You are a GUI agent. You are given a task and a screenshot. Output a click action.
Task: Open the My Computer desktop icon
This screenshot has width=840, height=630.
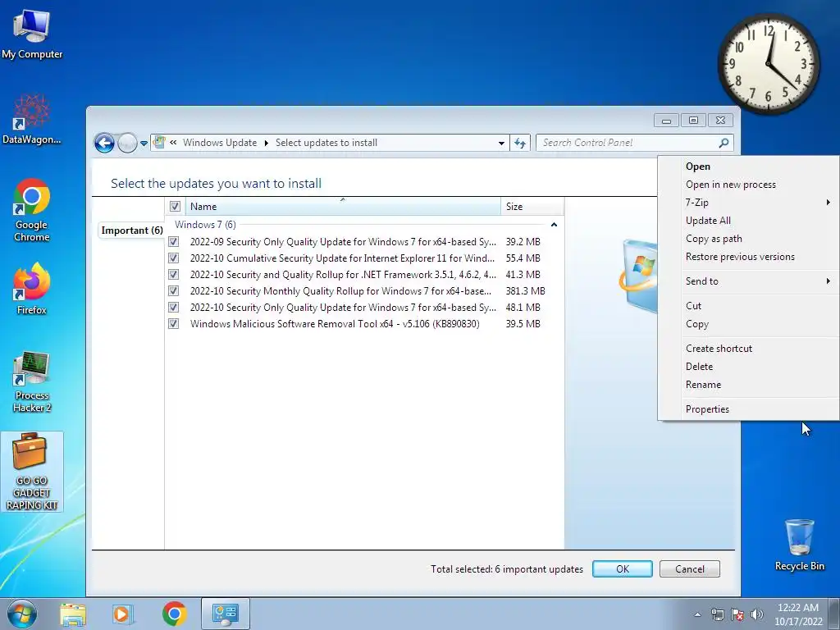click(x=32, y=33)
